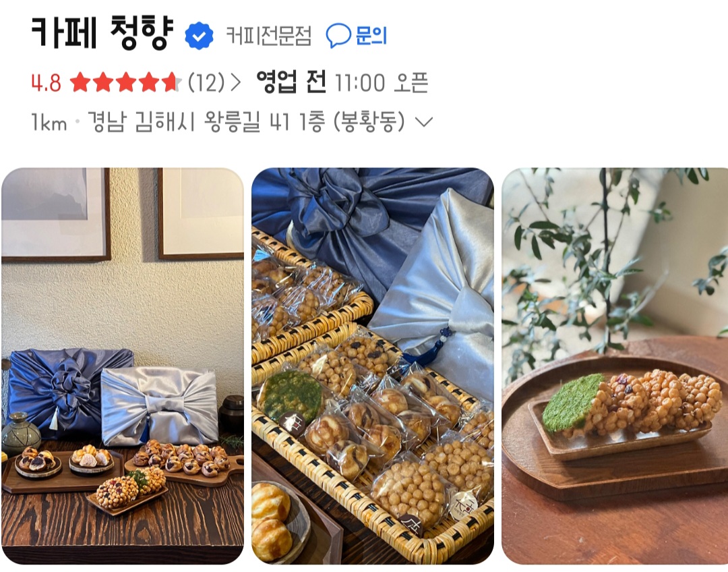Click the 1km distance label
The height and width of the screenshot is (572, 728).
(49, 122)
